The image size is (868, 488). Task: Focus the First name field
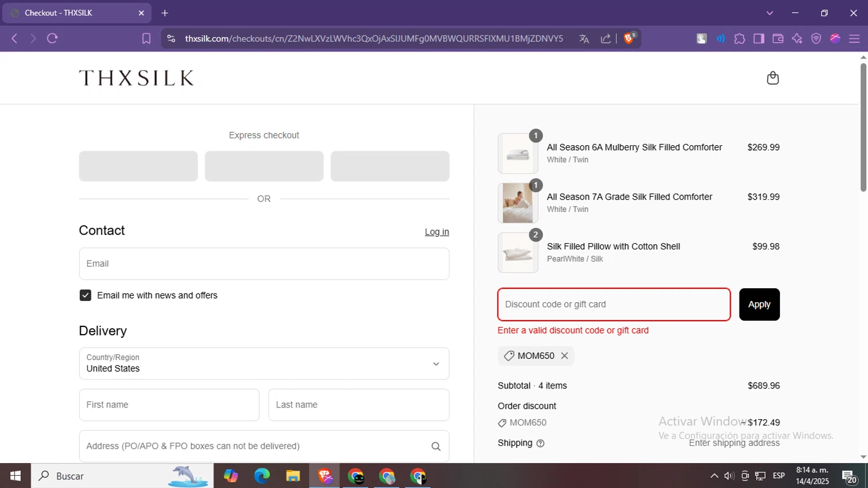pos(169,405)
